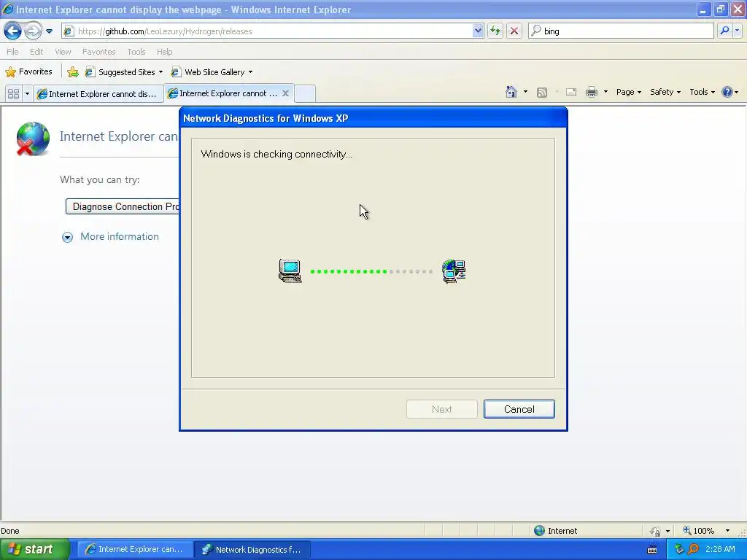Click the github.com address bar
Screen dimensions: 747x560
(x=267, y=31)
